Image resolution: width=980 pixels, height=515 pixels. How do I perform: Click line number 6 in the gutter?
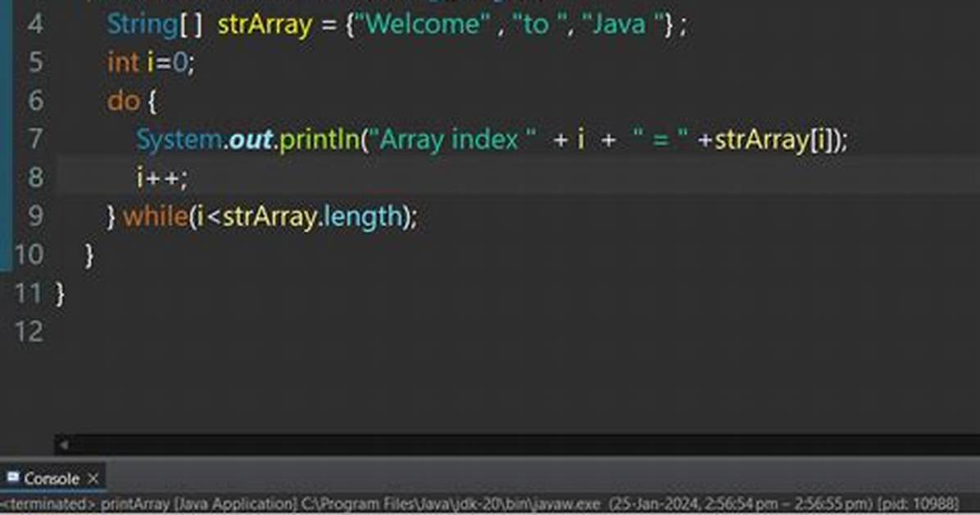click(35, 101)
